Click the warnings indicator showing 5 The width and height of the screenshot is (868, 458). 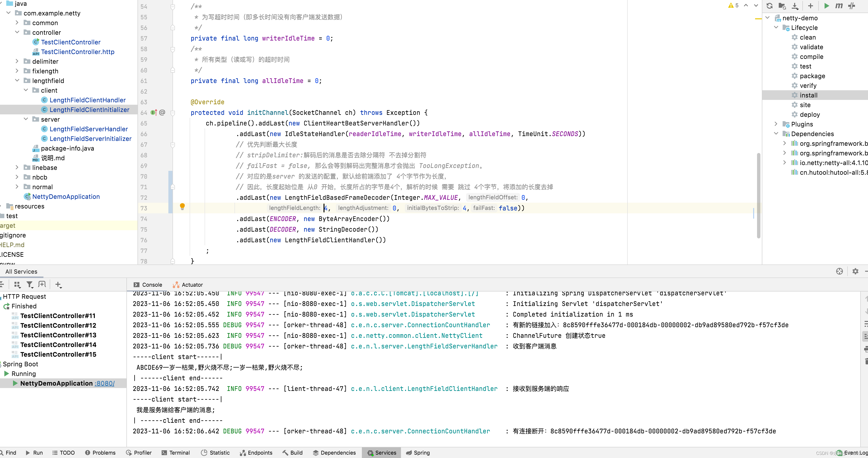click(x=733, y=5)
